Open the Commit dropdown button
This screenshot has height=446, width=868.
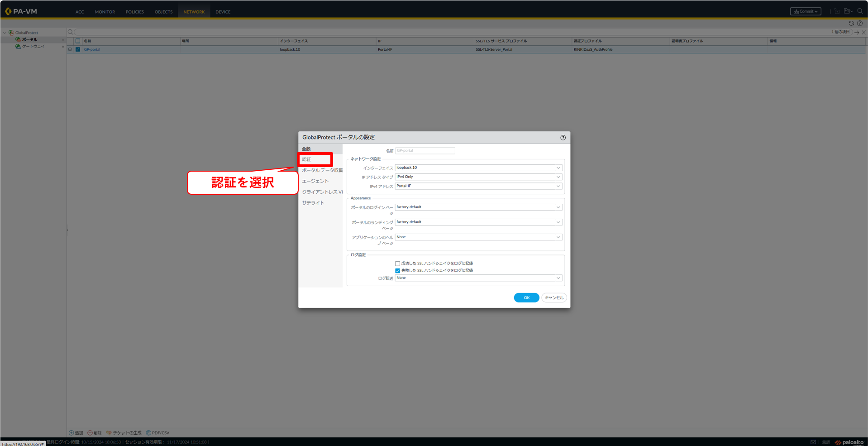pos(805,11)
